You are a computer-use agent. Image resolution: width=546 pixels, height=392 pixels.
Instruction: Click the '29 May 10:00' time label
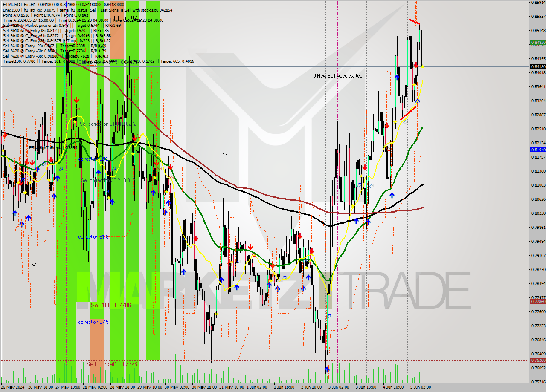[x=150, y=387]
